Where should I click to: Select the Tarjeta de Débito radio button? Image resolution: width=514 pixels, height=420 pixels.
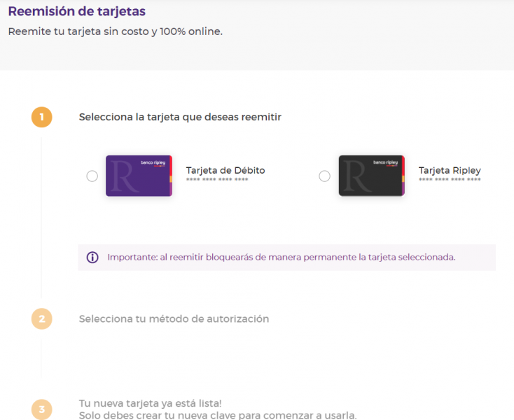point(92,176)
